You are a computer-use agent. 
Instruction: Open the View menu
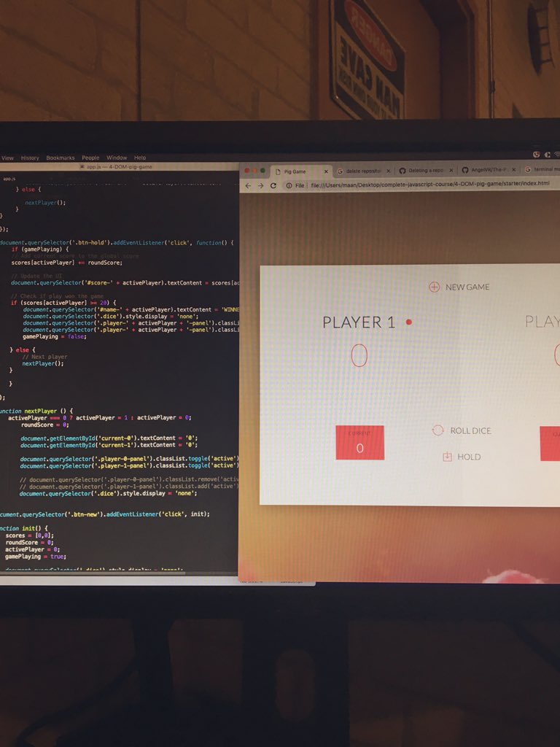pyautogui.click(x=7, y=158)
